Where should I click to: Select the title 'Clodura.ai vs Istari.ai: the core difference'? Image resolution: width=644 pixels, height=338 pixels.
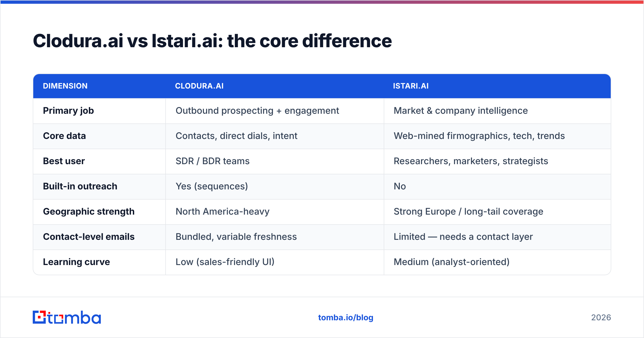click(x=212, y=41)
